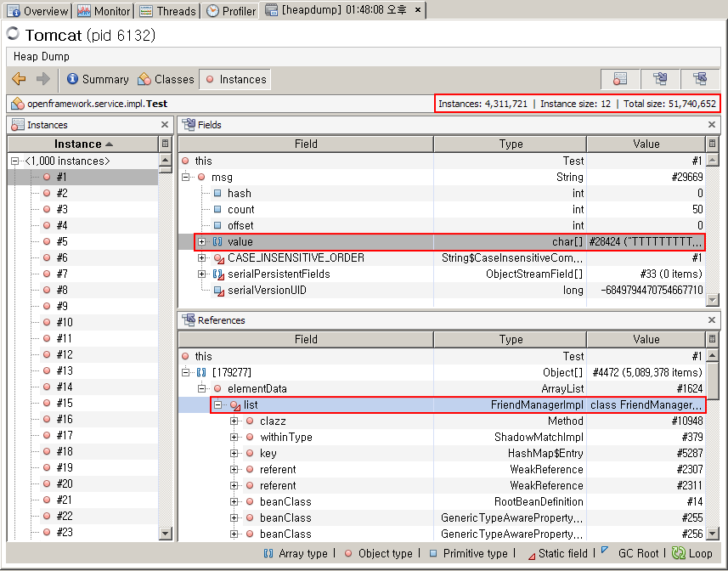The width and height of the screenshot is (728, 571).
Task: Select instance #2 in the list
Action: click(x=83, y=193)
